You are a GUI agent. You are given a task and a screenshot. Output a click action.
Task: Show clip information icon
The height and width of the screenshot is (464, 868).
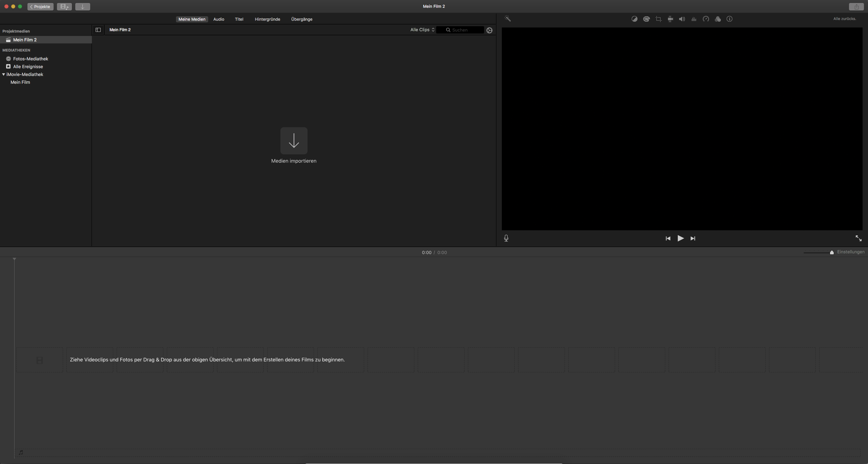click(730, 19)
